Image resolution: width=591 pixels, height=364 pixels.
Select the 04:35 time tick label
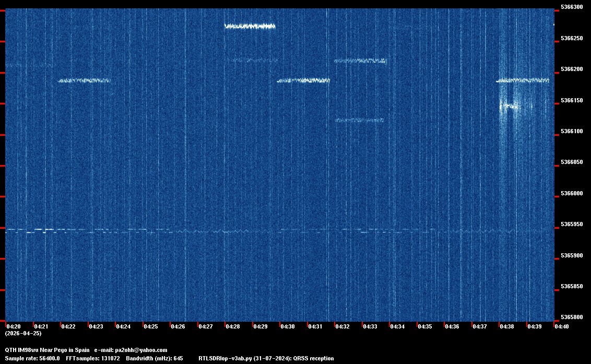pos(424,326)
